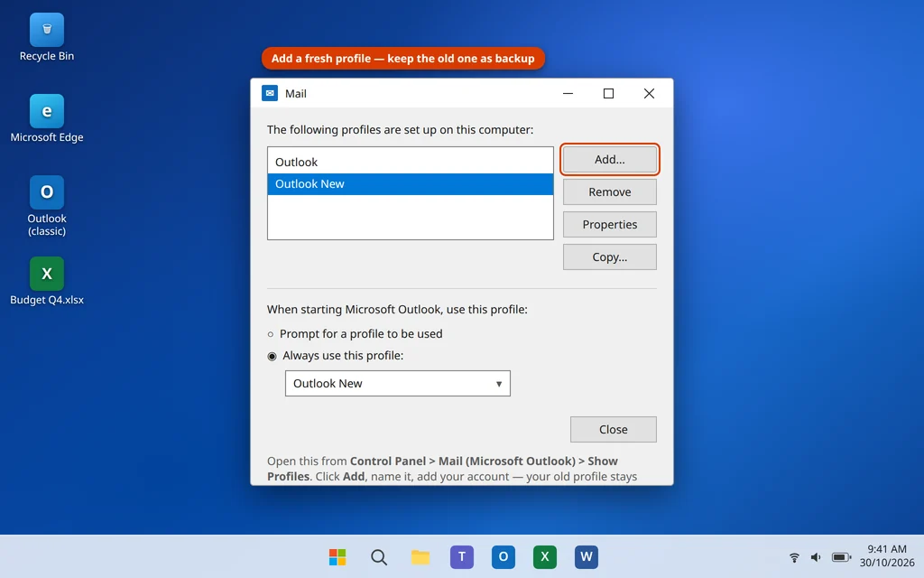The image size is (924, 578).
Task: Open Excel from the taskbar
Action: pyautogui.click(x=544, y=556)
